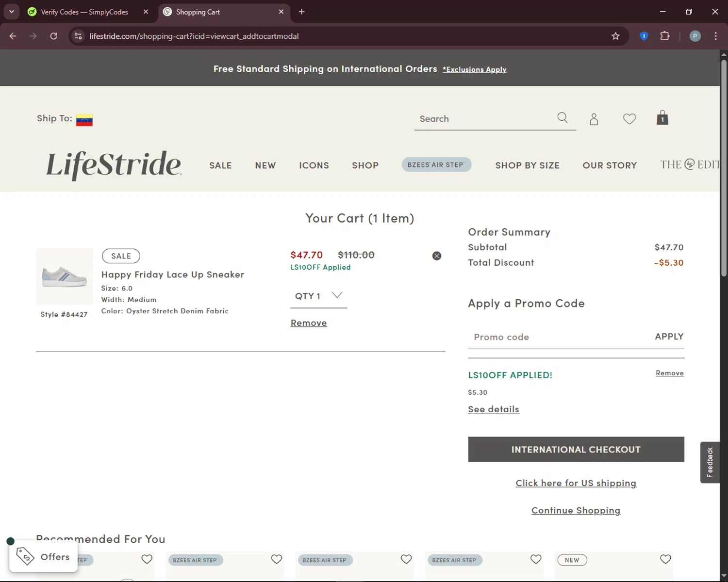Open the browser tab search dropdown

[x=12, y=12]
